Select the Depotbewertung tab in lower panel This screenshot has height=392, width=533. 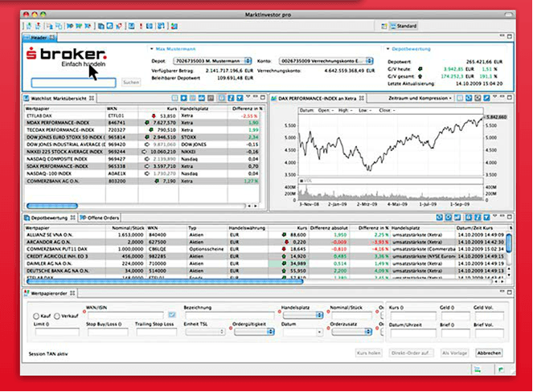(x=49, y=218)
